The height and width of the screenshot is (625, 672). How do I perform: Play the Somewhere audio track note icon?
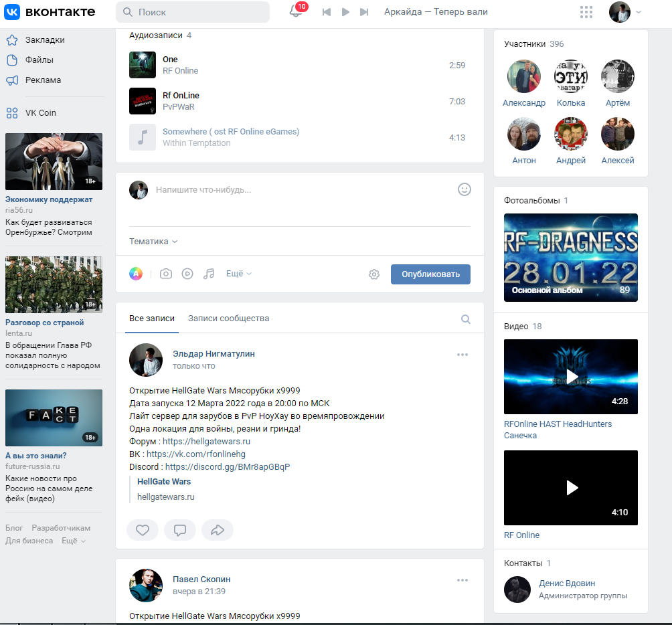[143, 137]
